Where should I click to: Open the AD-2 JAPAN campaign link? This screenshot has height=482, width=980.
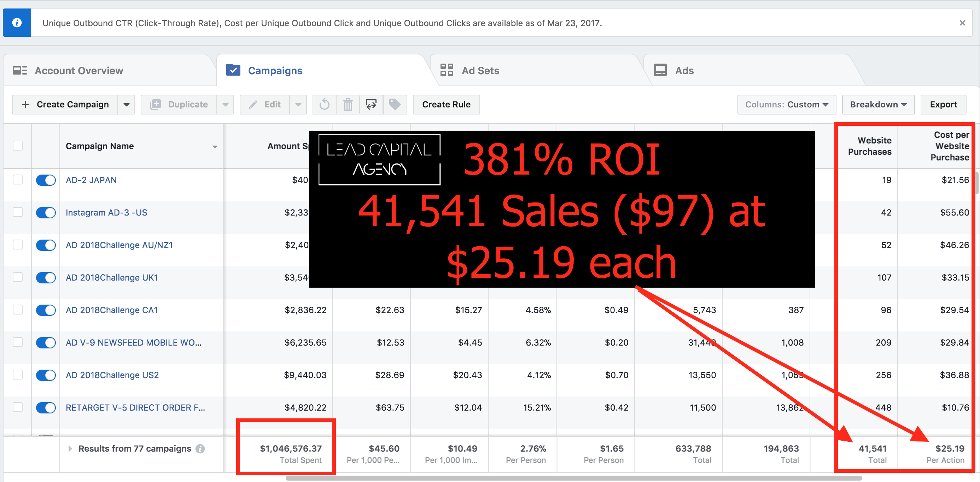pos(91,180)
